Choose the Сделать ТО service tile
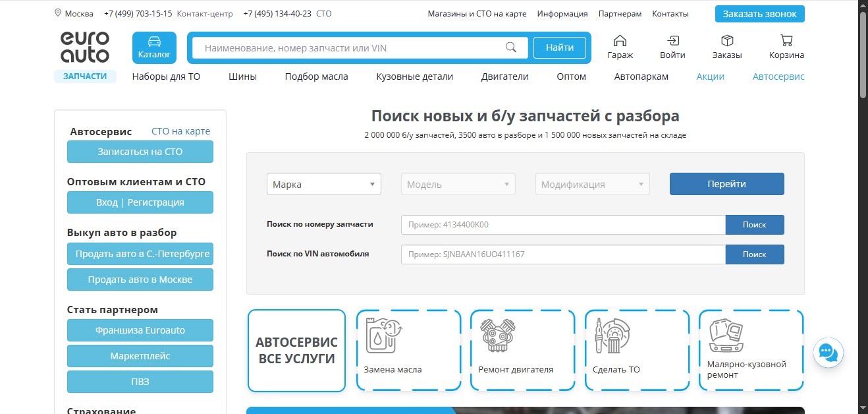The height and width of the screenshot is (414, 868). coord(637,351)
